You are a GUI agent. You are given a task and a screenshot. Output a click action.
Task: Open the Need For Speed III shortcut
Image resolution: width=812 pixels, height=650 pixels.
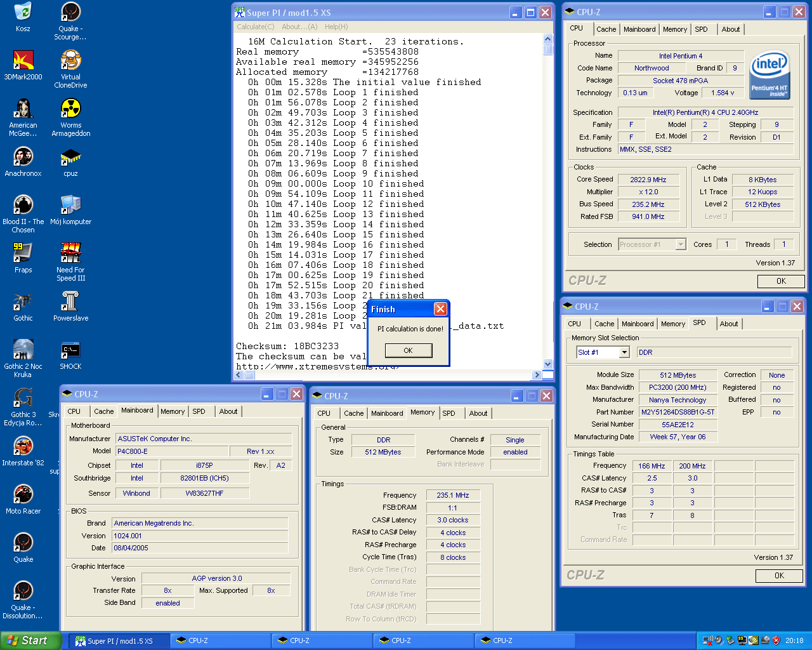(x=70, y=263)
